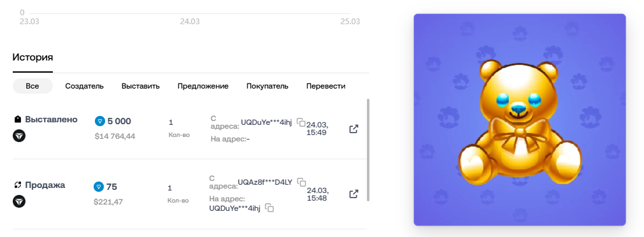Filter the history by Выставить
644x237 pixels.
141,86
